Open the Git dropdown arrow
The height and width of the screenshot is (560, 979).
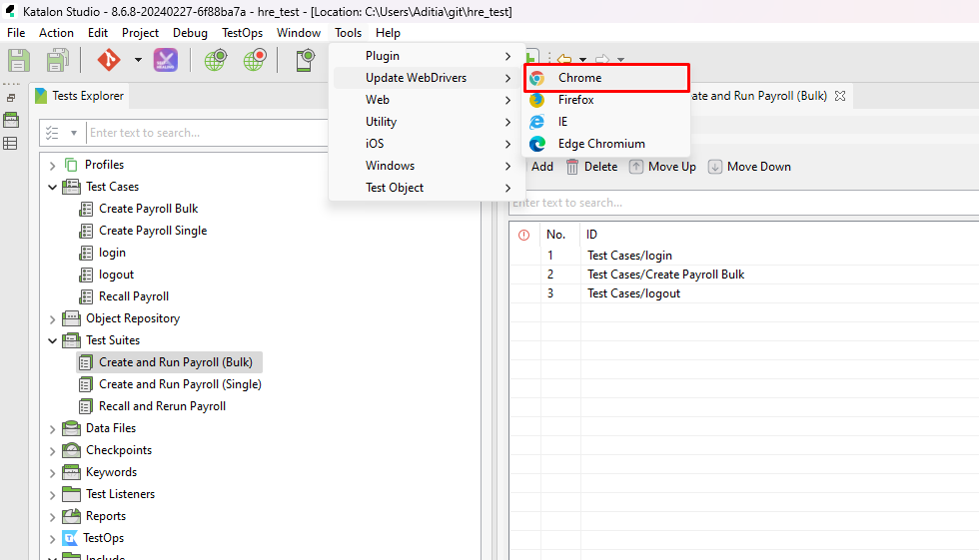pyautogui.click(x=138, y=61)
